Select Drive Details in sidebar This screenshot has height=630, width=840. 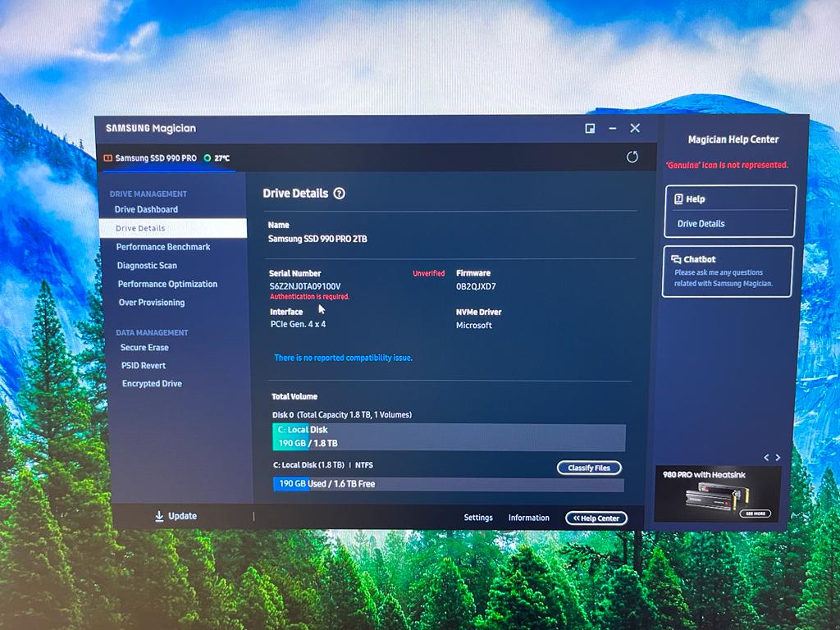(173, 228)
